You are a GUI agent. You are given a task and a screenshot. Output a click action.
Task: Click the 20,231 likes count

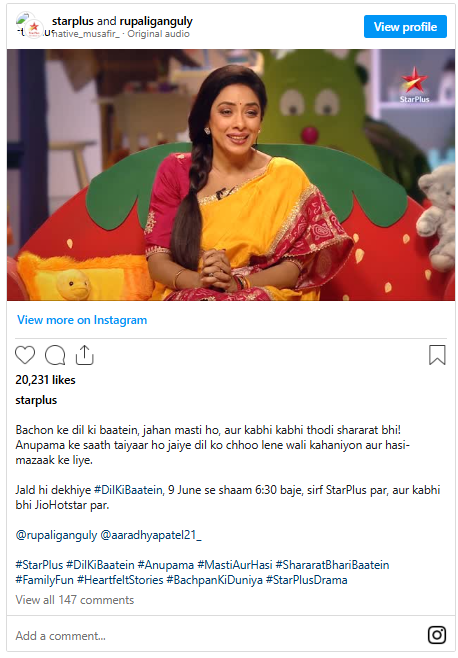(45, 380)
